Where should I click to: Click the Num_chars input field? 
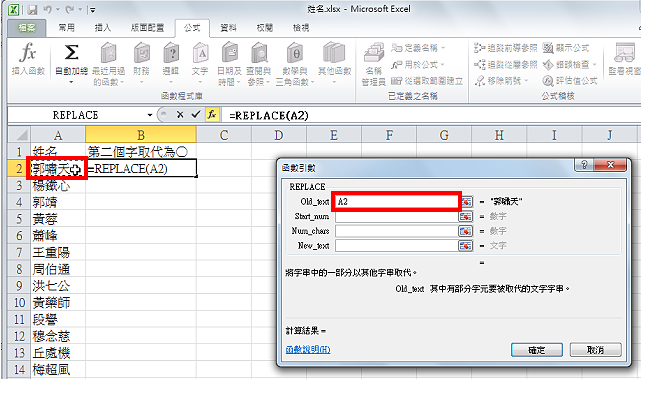pyautogui.click(x=397, y=231)
